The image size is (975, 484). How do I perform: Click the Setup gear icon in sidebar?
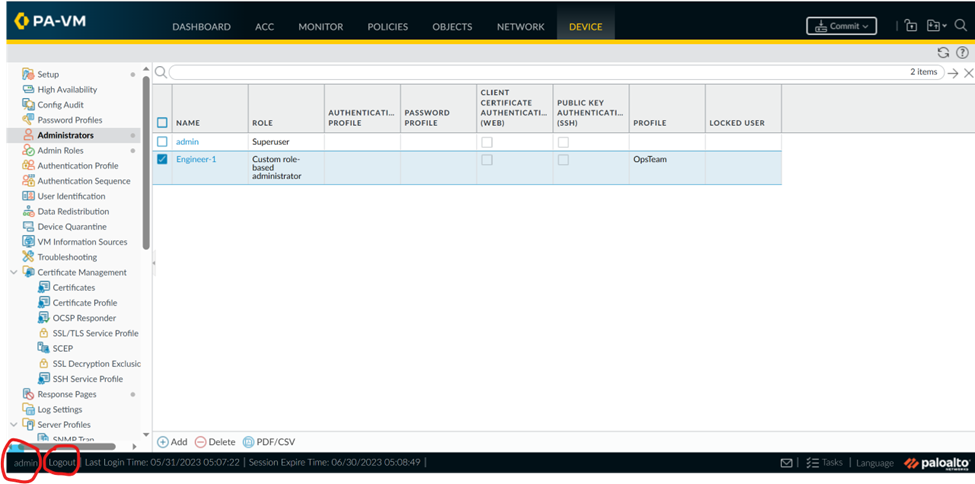[x=28, y=74]
